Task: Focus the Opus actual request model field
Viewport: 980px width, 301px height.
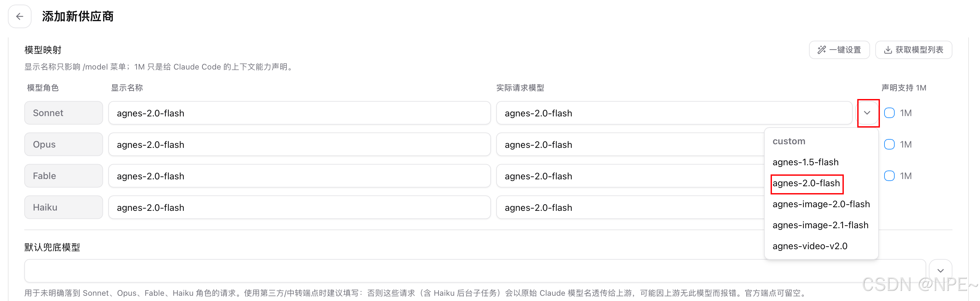Action: pyautogui.click(x=630, y=144)
